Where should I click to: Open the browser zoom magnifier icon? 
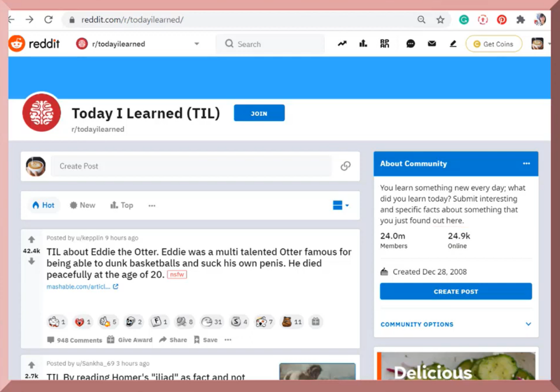(x=422, y=20)
